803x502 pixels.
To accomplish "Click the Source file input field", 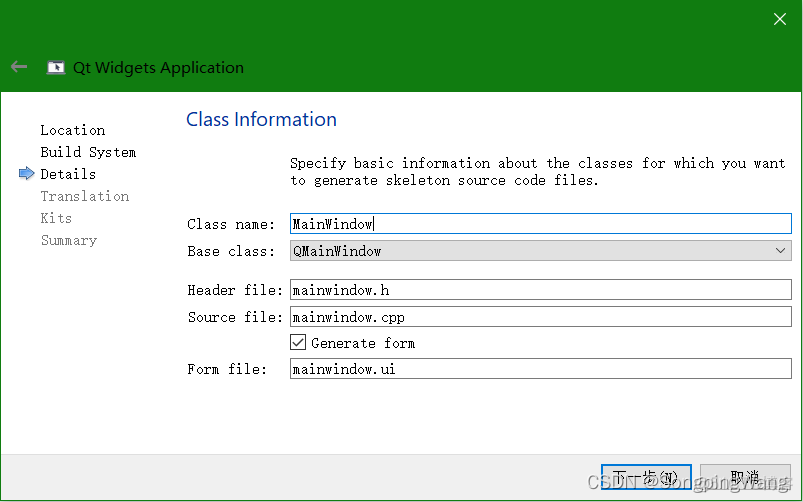I will [540, 317].
